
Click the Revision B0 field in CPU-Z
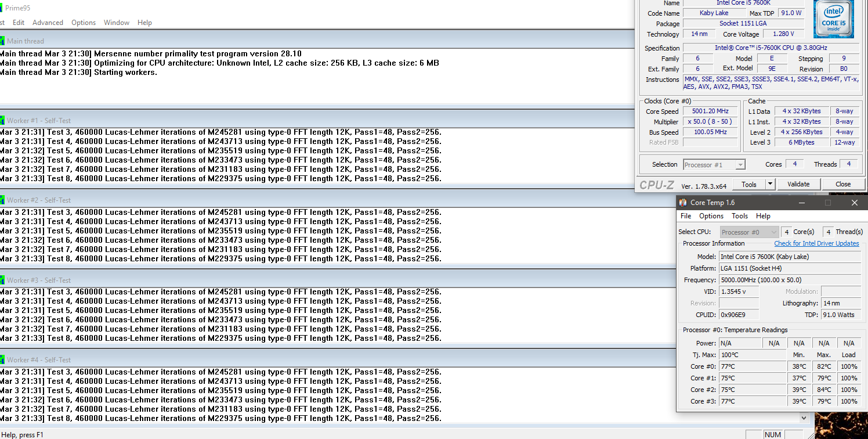click(844, 69)
